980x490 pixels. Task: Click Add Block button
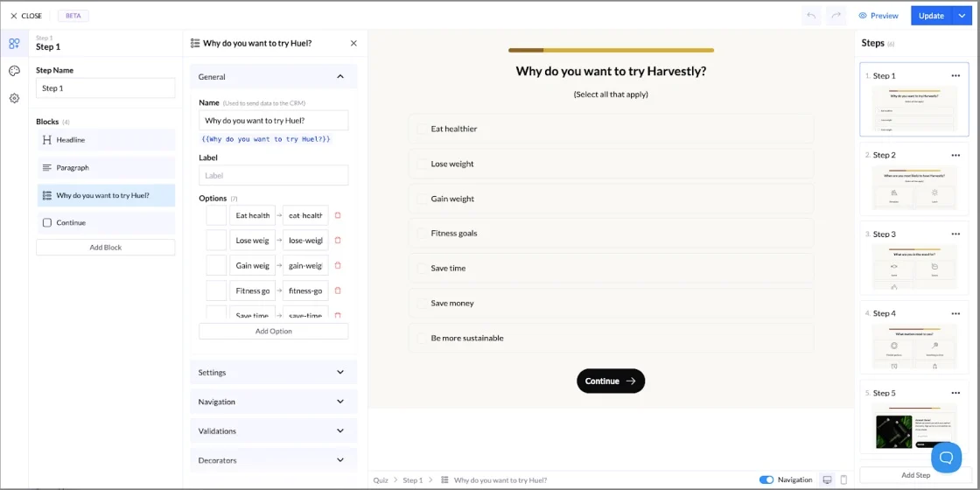[106, 248]
